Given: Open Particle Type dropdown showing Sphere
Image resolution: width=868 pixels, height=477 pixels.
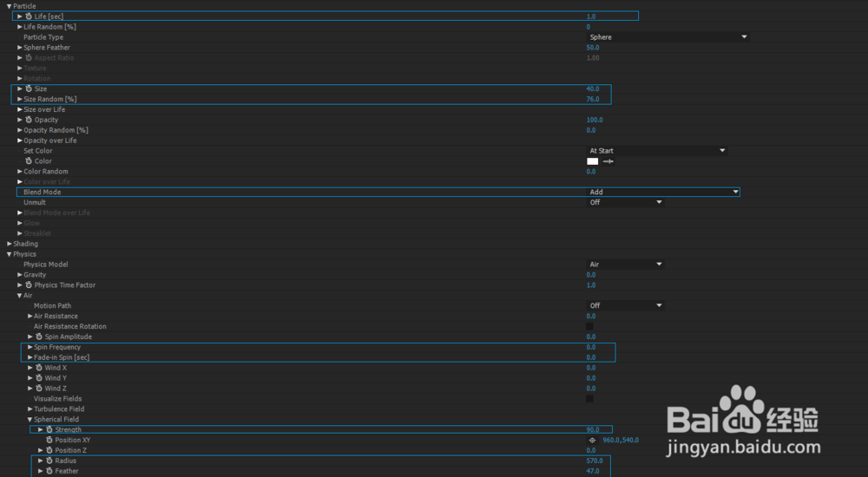Looking at the screenshot, I should [668, 37].
